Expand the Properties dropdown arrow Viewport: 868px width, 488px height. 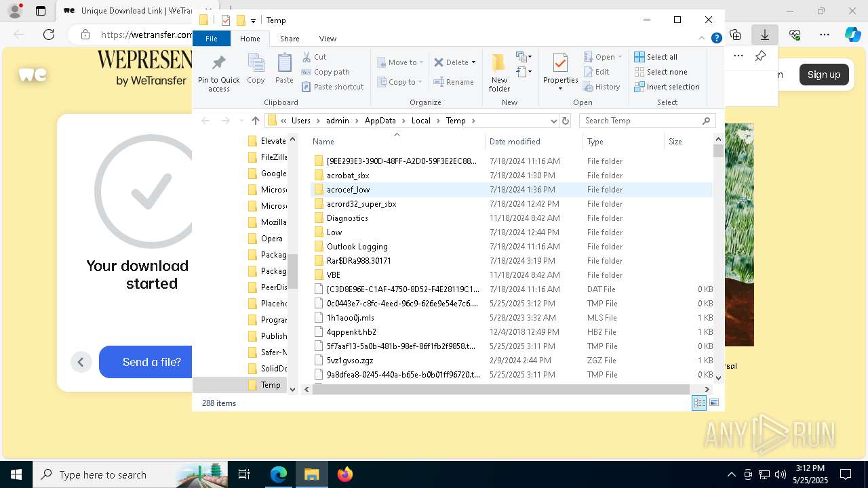click(x=560, y=88)
